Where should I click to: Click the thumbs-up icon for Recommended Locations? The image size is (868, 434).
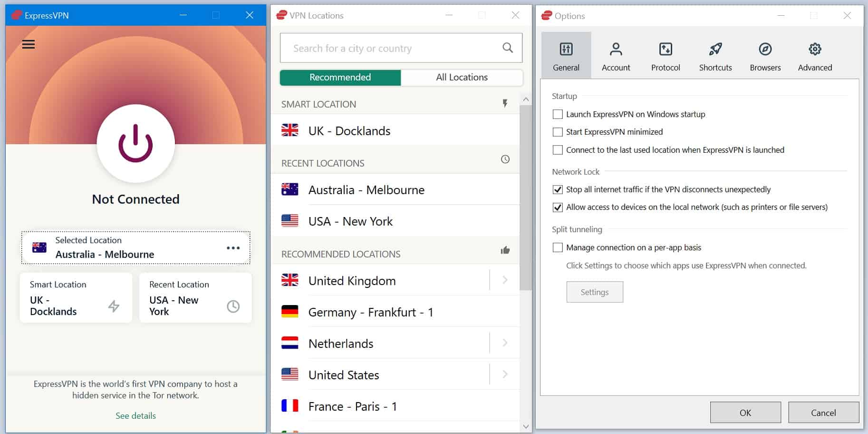[x=505, y=250]
